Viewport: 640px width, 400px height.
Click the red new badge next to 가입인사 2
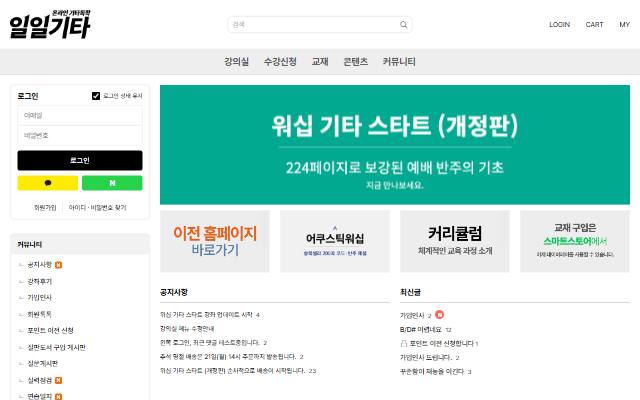pyautogui.click(x=439, y=315)
